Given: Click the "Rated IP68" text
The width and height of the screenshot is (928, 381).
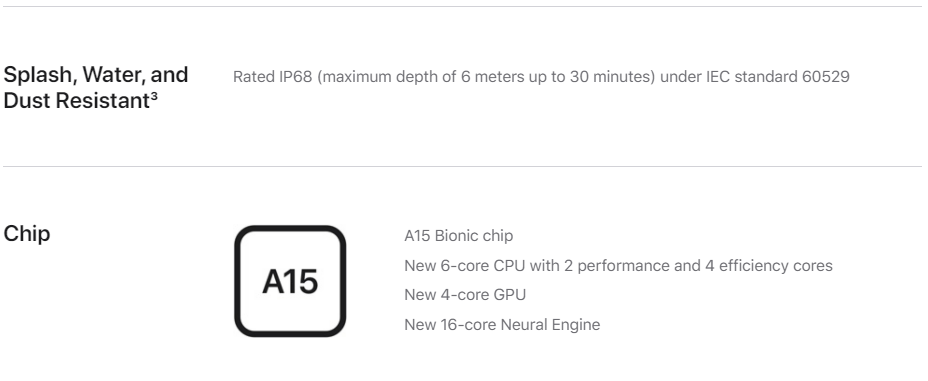Looking at the screenshot, I should click(x=272, y=77).
